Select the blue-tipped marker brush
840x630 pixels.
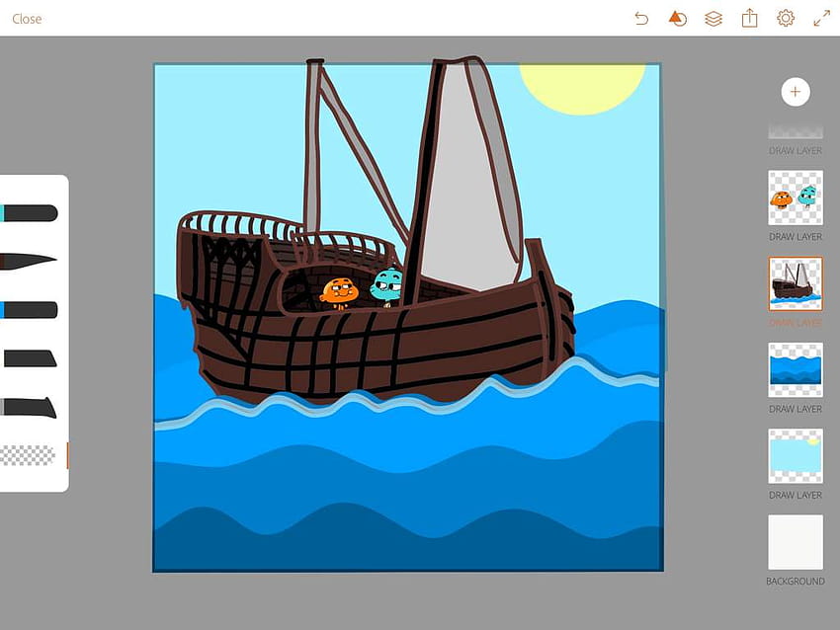[x=29, y=310]
